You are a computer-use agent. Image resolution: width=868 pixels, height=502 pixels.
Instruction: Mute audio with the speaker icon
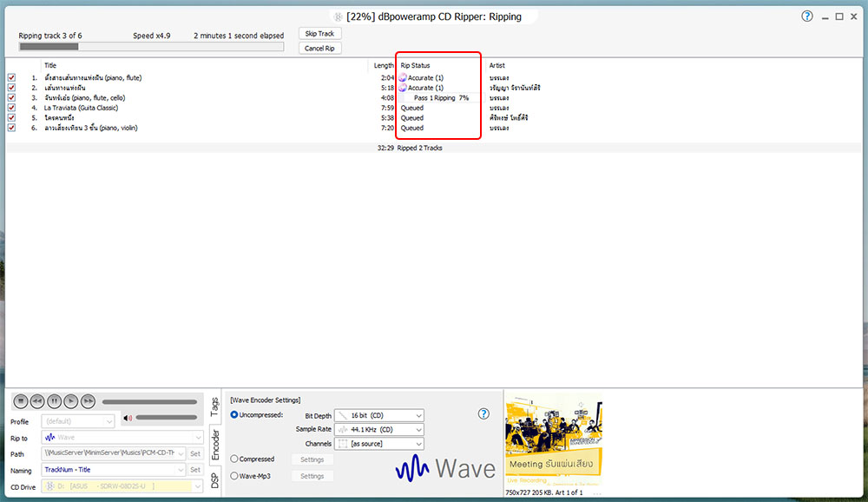tap(127, 419)
